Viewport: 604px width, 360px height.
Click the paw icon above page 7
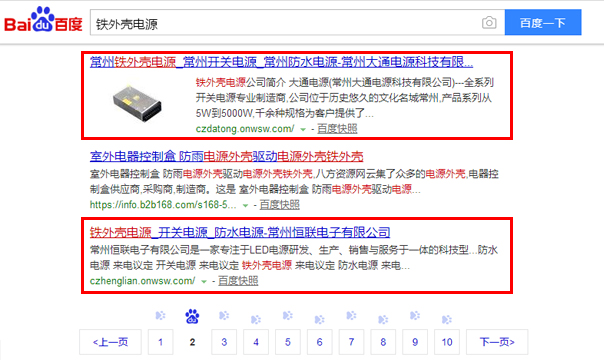click(351, 315)
